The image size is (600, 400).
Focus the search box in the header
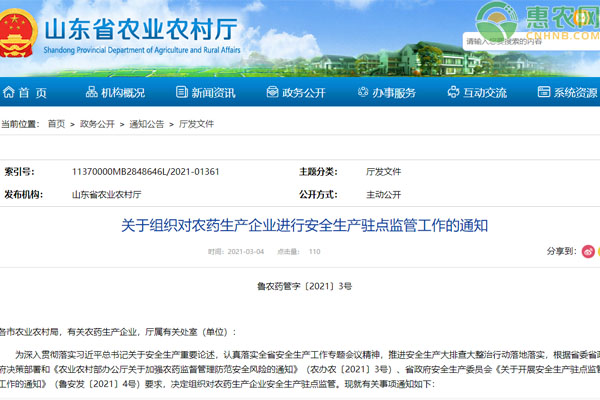(532, 41)
